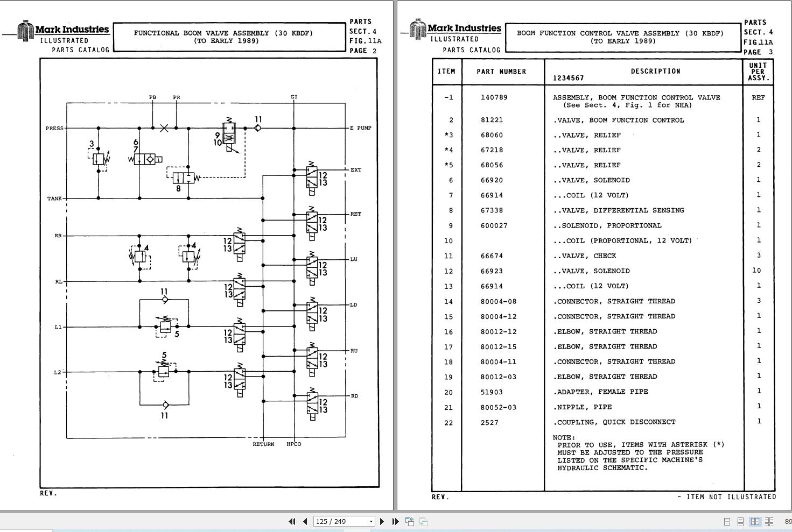The image size is (792, 532).
Task: Select continuous facing pages view
Action: [x=769, y=521]
